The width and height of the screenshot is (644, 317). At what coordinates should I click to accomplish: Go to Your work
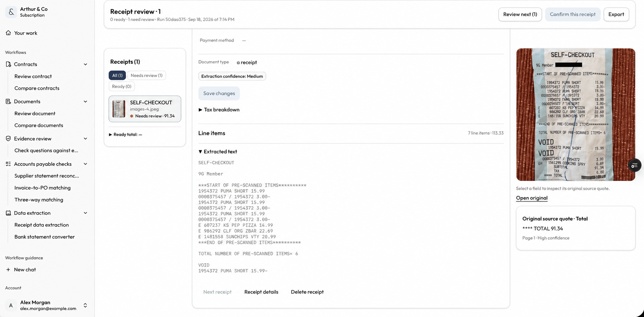26,33
